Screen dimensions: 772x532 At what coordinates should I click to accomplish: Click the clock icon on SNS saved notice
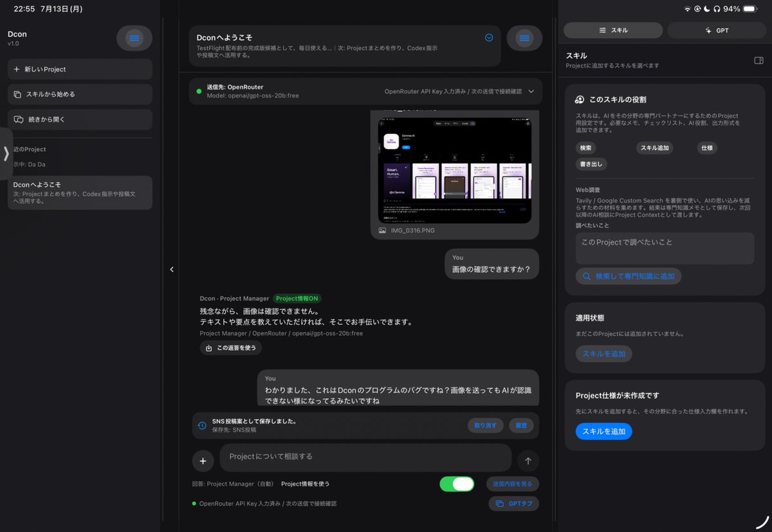coord(202,425)
